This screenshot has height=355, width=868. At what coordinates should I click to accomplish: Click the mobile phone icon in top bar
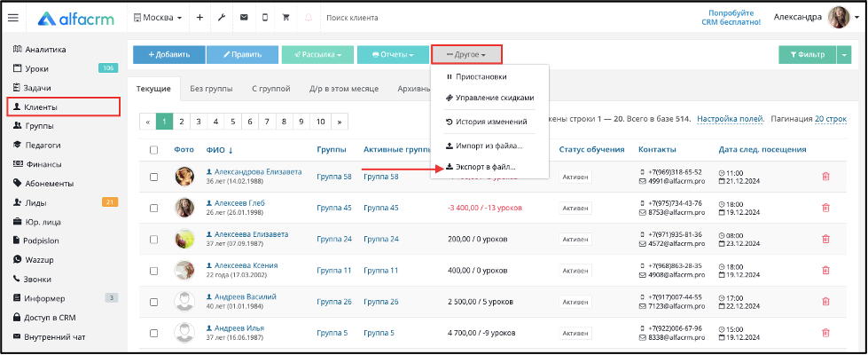click(x=264, y=18)
